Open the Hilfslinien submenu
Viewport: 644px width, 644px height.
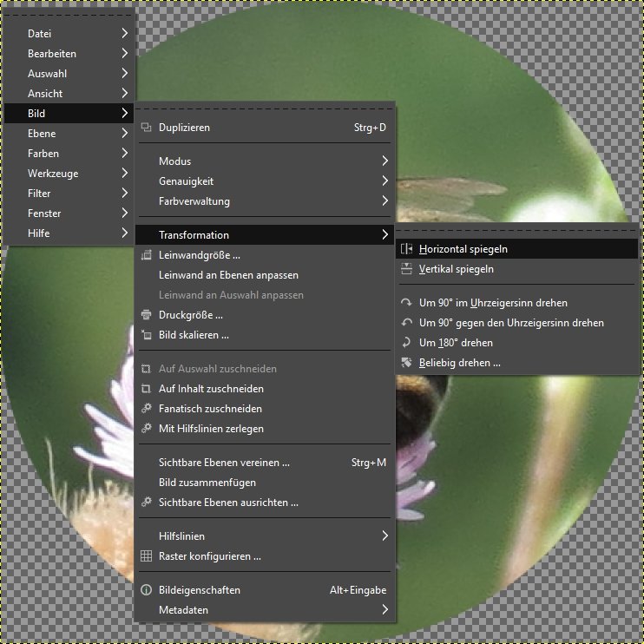pyautogui.click(x=384, y=536)
